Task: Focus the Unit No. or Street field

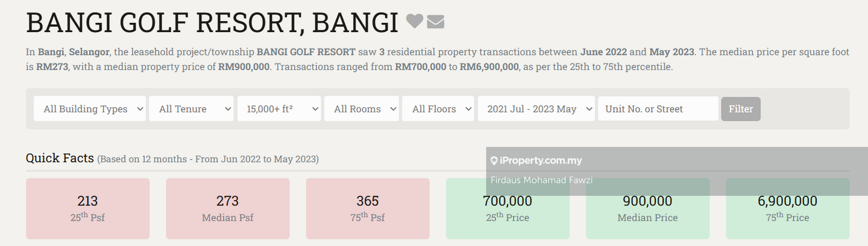Action: pos(658,109)
